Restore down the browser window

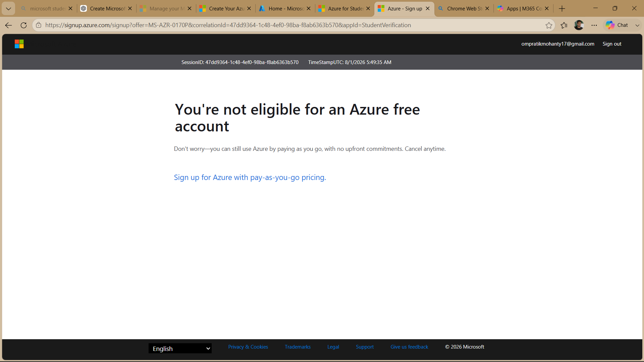pyautogui.click(x=615, y=8)
